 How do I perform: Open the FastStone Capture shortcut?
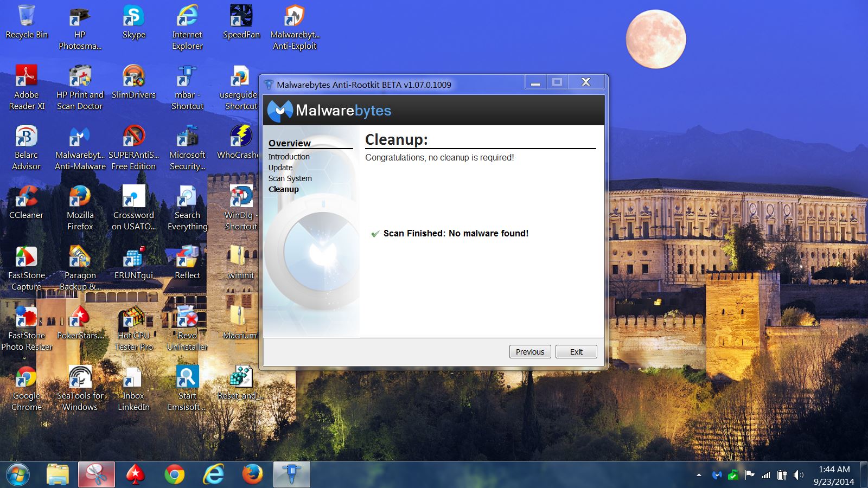tap(27, 269)
